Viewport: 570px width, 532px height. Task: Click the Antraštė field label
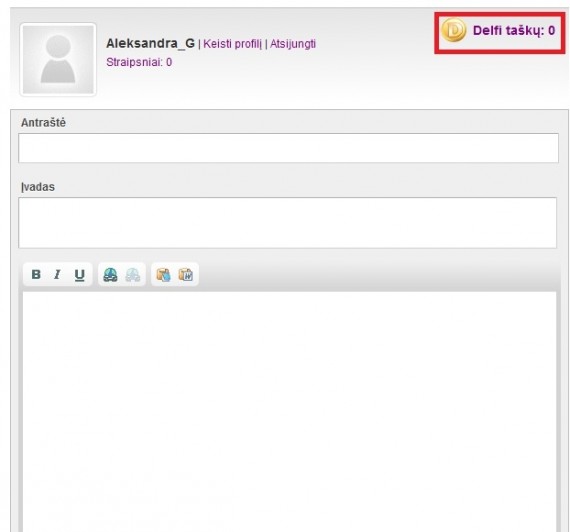[x=43, y=123]
